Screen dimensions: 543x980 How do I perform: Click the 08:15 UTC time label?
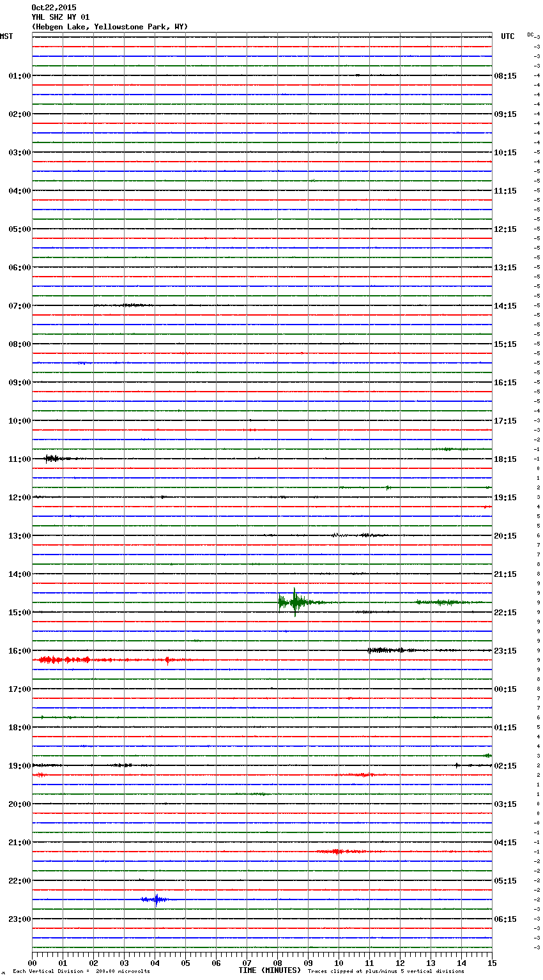click(505, 76)
